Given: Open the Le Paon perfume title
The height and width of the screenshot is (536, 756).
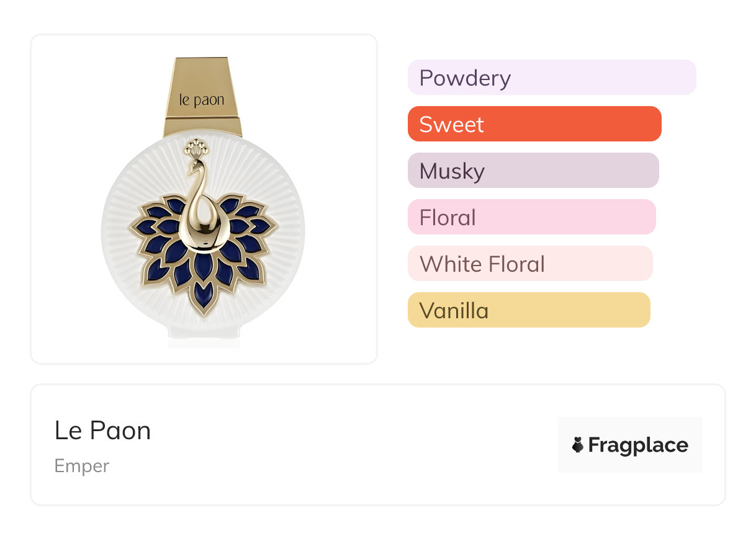Looking at the screenshot, I should pyautogui.click(x=102, y=431).
